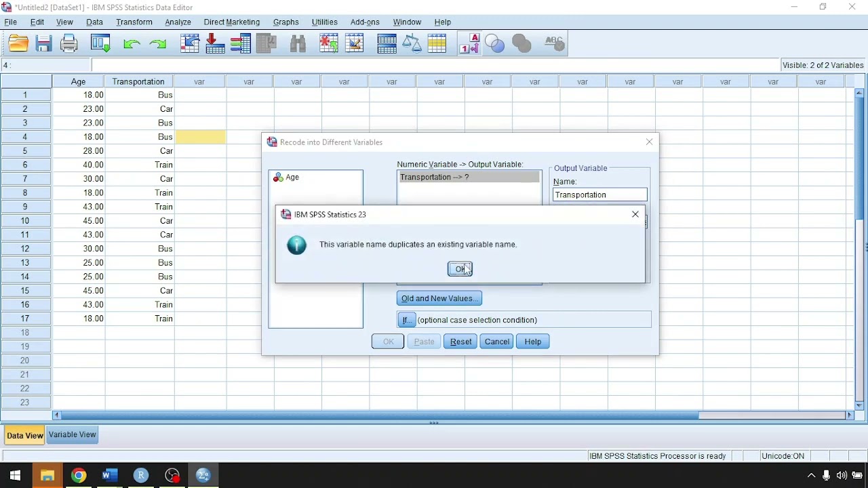Toggle Value Labels icon
Image resolution: width=868 pixels, height=488 pixels.
470,44
